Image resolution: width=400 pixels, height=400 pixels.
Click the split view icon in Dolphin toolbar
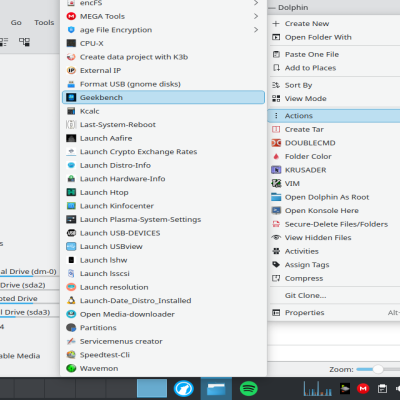[x=24, y=42]
